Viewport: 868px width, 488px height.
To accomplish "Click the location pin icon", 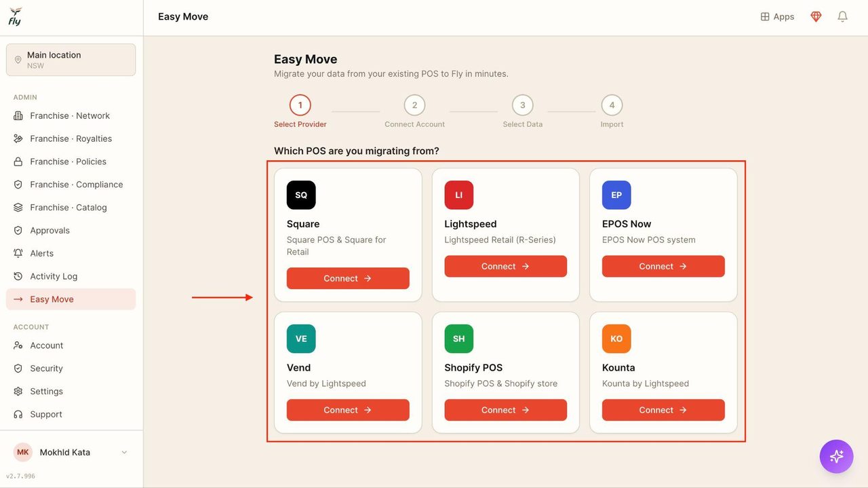I will click(x=18, y=60).
